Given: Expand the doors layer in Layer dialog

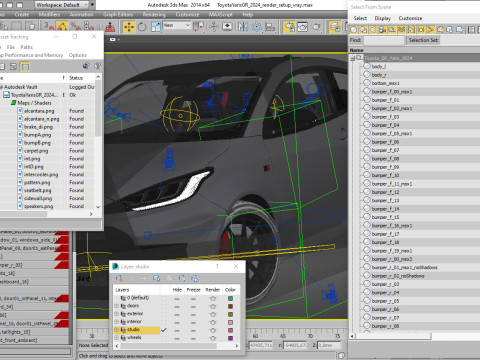Looking at the screenshot, I should click(x=117, y=306).
